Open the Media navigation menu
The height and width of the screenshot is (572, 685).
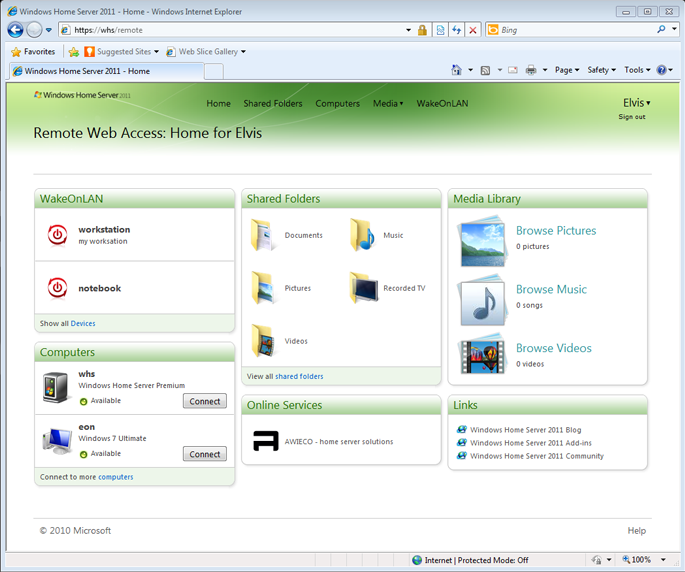pyautogui.click(x=388, y=104)
